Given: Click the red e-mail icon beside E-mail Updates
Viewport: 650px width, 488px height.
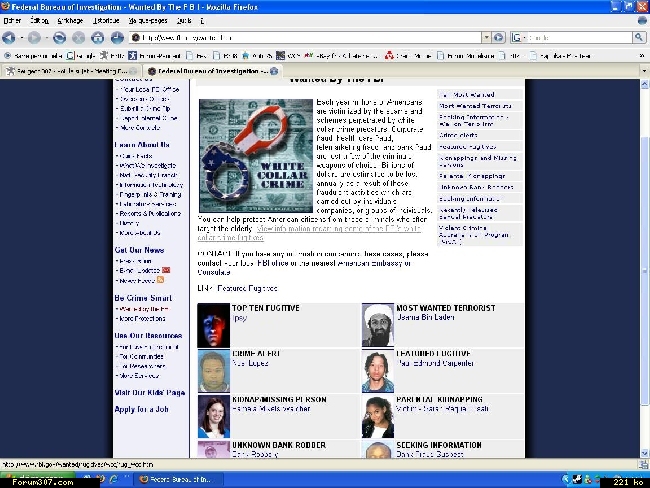Looking at the screenshot, I should point(166,270).
